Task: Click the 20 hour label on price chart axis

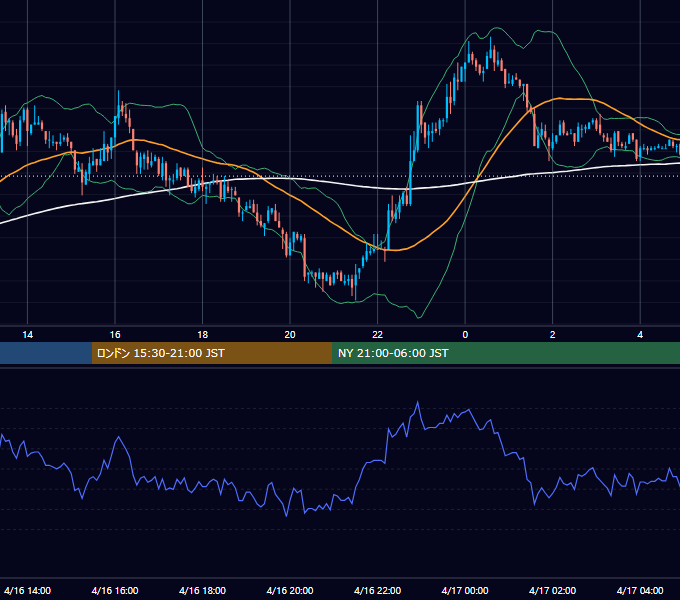Action: tap(290, 335)
